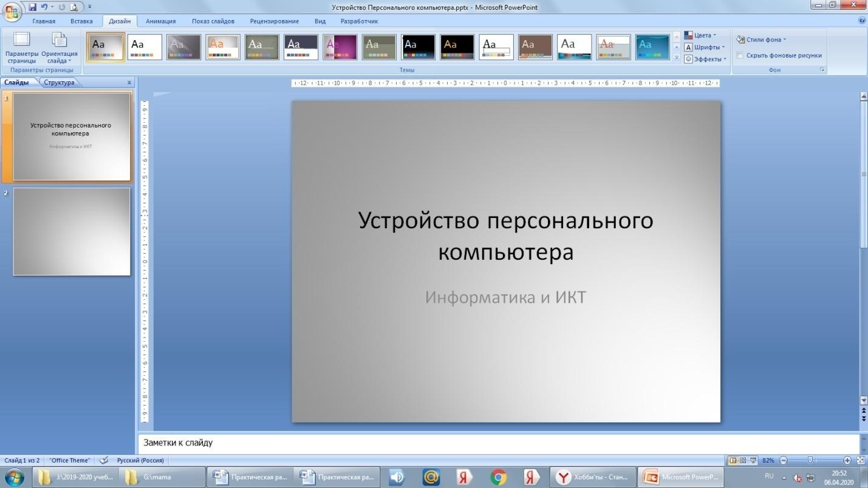Click the "Office Theme" status bar label
The width and height of the screenshot is (868, 488).
click(x=69, y=461)
